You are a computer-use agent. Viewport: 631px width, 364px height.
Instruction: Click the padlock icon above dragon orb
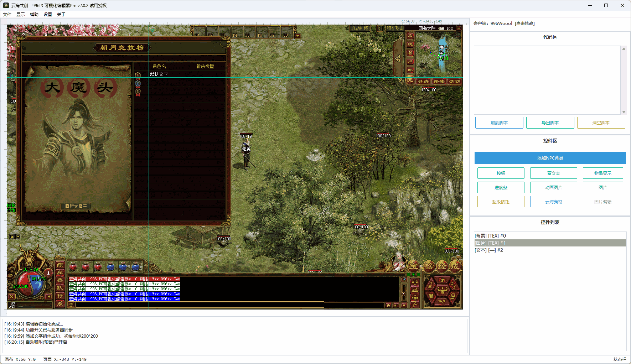[x=11, y=236]
